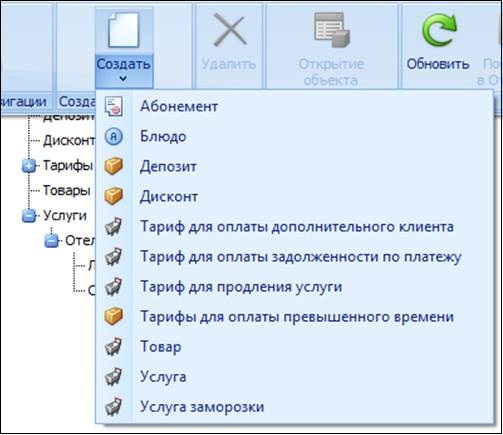Expand the Тарифы tree node
This screenshot has width=503, height=435.
pyautogui.click(x=29, y=166)
